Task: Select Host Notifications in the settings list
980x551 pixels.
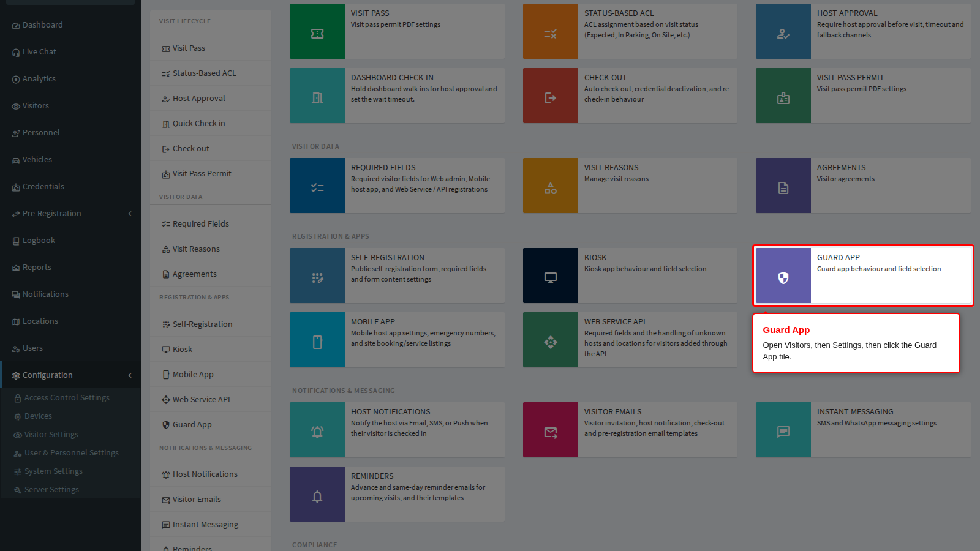Action: pos(211,474)
